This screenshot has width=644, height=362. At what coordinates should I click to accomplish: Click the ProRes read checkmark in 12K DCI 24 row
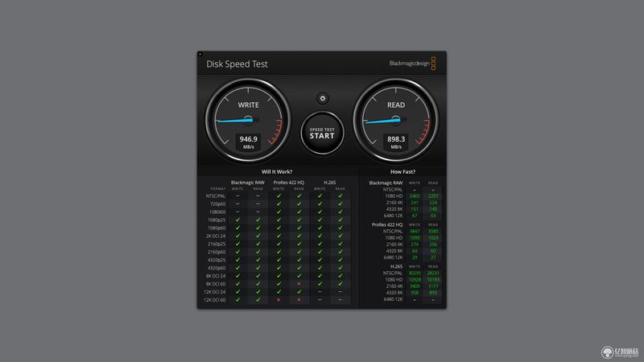coord(299,292)
